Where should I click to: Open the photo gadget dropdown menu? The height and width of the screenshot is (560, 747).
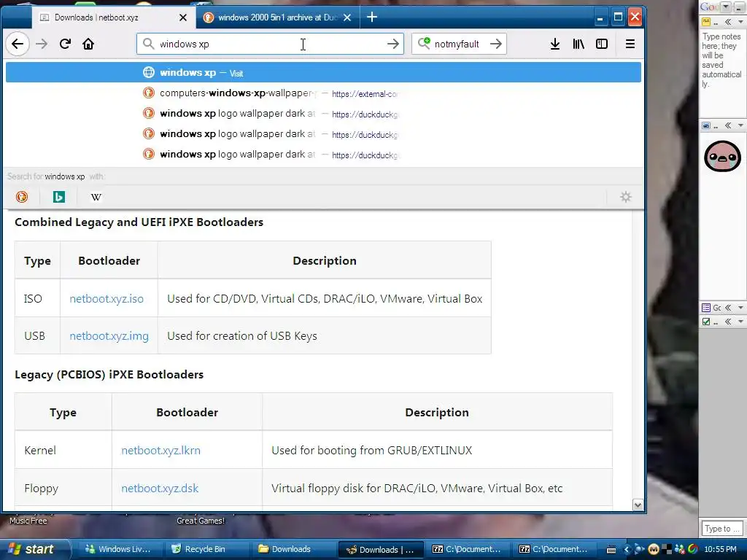coord(740,125)
